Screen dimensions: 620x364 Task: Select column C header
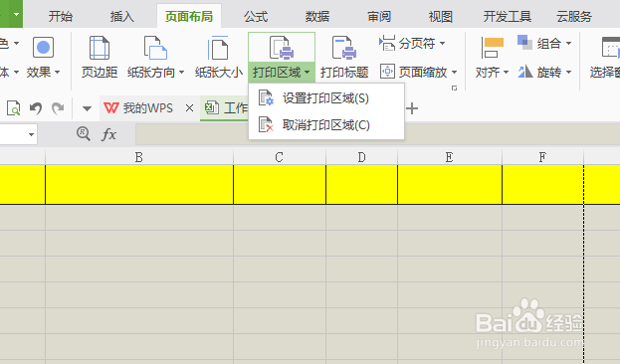[280, 157]
